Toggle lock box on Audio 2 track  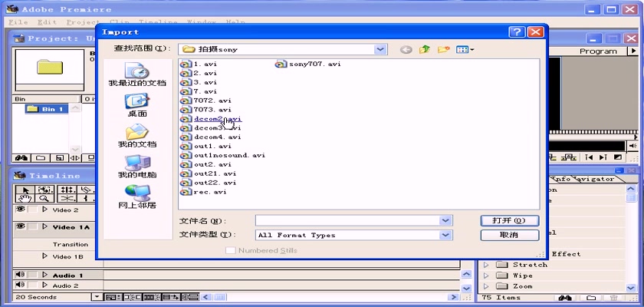33,285
